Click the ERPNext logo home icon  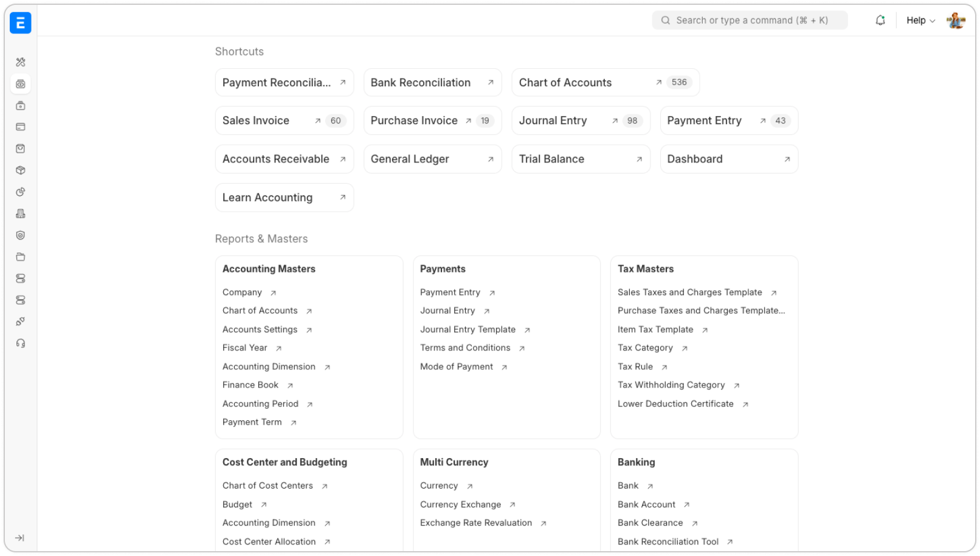20,23
